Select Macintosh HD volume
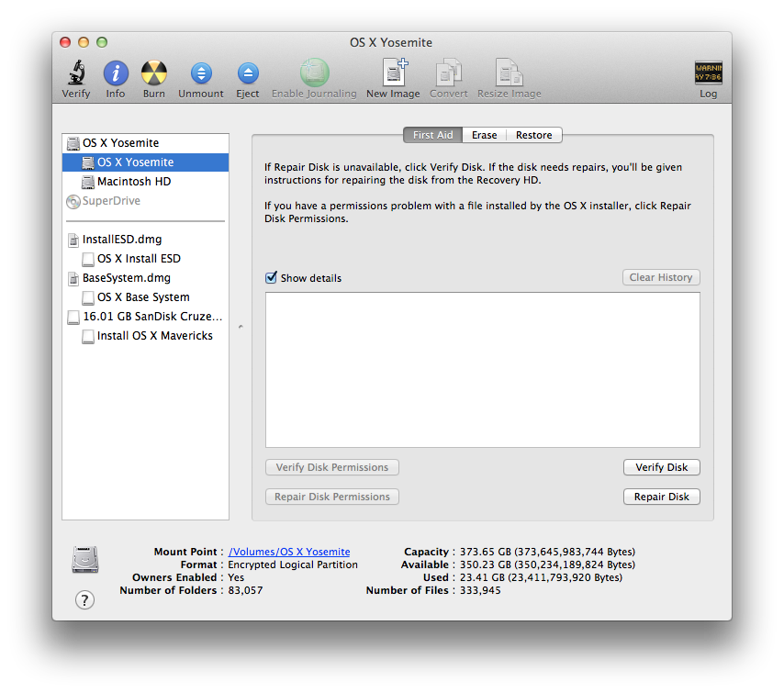This screenshot has width=784, height=693. pyautogui.click(x=145, y=182)
